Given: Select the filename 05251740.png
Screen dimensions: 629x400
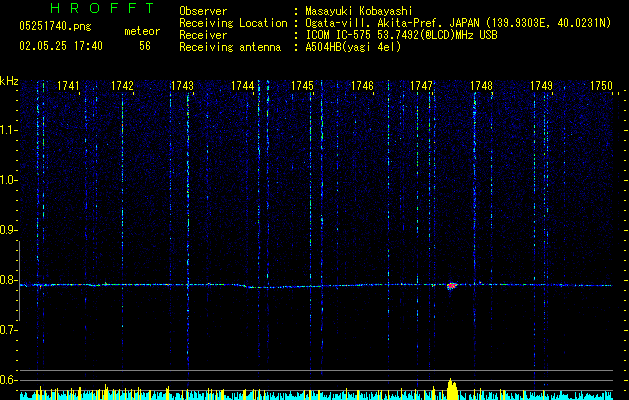Looking at the screenshot, I should [55, 27].
